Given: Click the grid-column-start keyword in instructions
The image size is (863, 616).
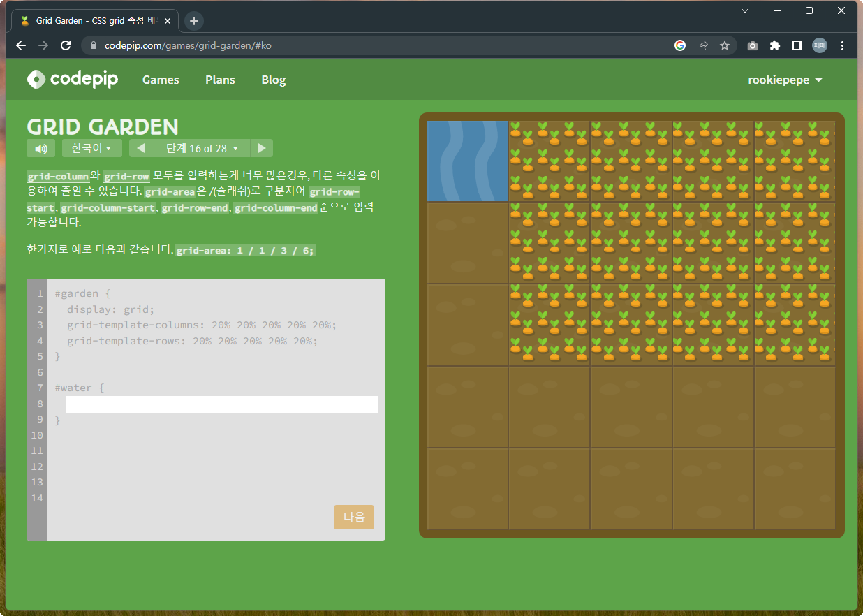Looking at the screenshot, I should point(108,208).
